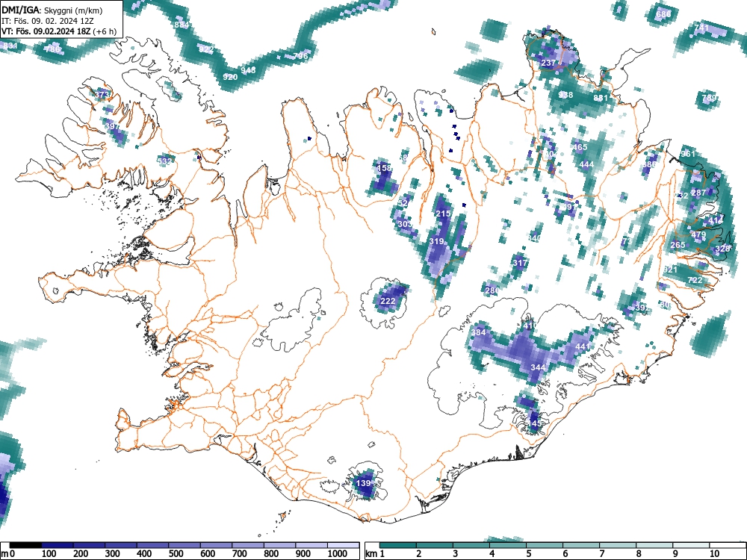Click the 397 value in the Westfjords
This screenshot has width=747, height=560.
[113, 126]
